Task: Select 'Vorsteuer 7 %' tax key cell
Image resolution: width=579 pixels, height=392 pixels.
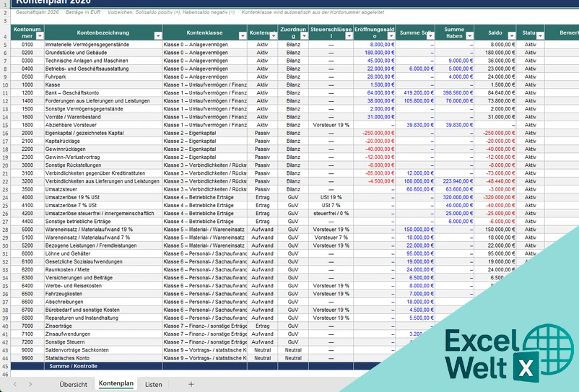Action: (x=331, y=238)
